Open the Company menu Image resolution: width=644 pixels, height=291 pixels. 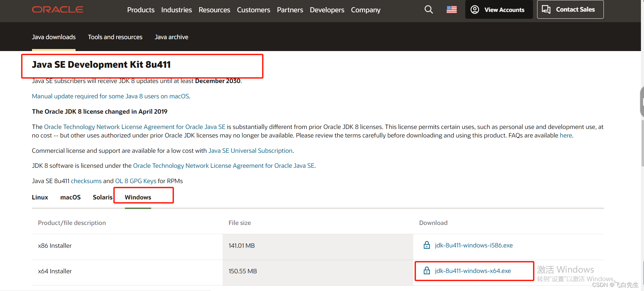click(366, 10)
